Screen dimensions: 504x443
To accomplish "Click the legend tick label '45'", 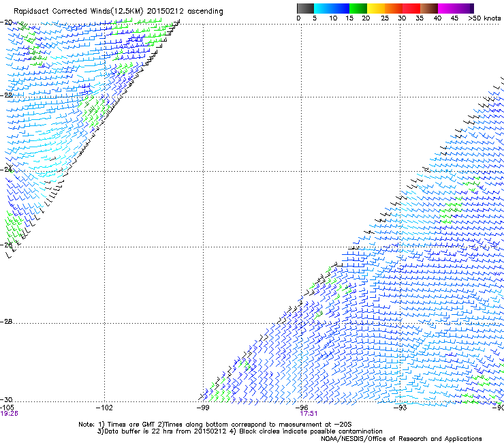I will click(454, 18).
